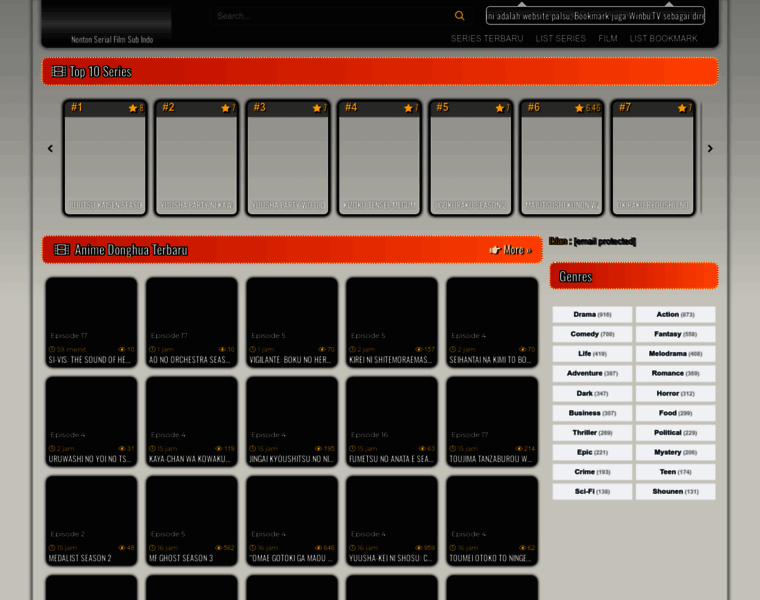Expand the Anime Donghua list via More
The height and width of the screenshot is (600, 760).
[511, 250]
